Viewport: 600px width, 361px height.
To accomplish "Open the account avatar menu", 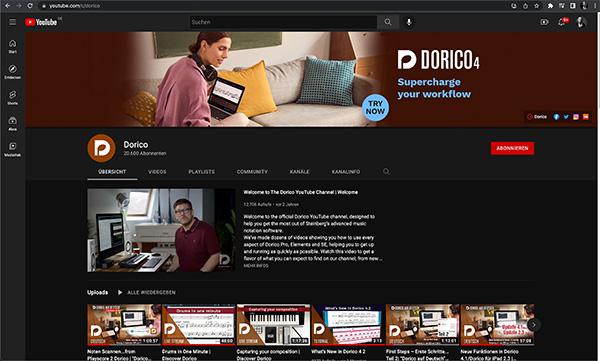I will (581, 22).
